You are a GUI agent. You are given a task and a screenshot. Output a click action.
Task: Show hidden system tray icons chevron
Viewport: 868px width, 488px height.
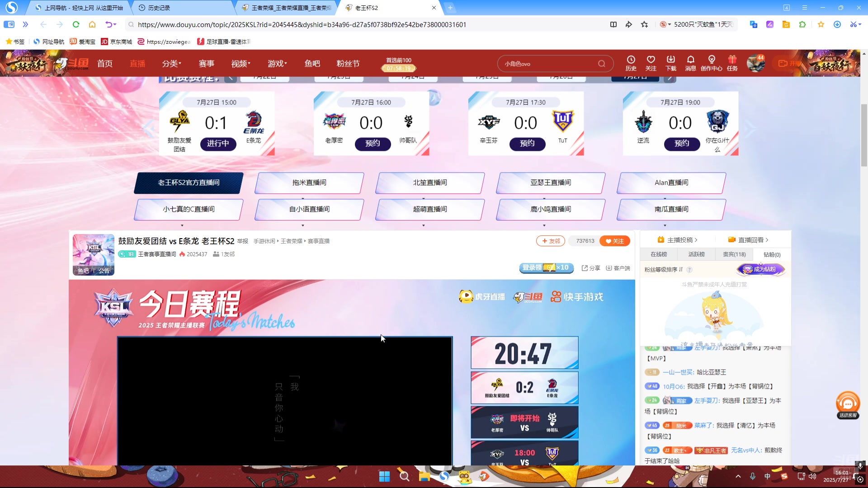click(x=738, y=476)
